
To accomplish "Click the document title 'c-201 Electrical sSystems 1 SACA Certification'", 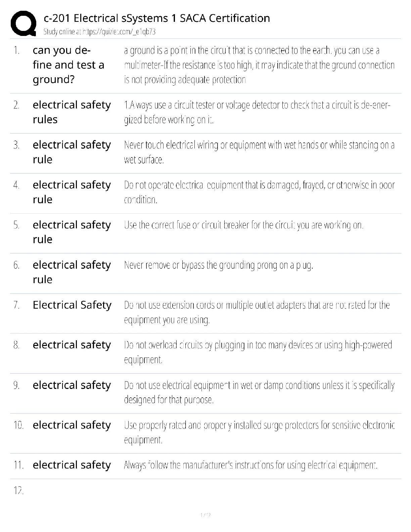I will click(157, 18).
